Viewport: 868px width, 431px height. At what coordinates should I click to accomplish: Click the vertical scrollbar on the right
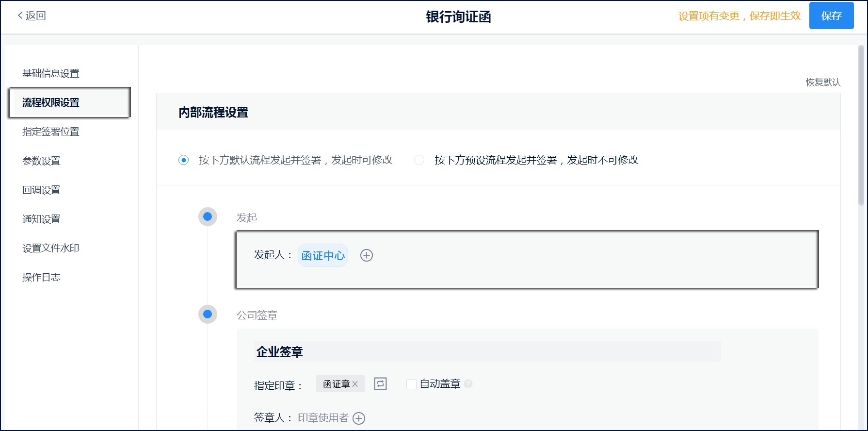861,126
